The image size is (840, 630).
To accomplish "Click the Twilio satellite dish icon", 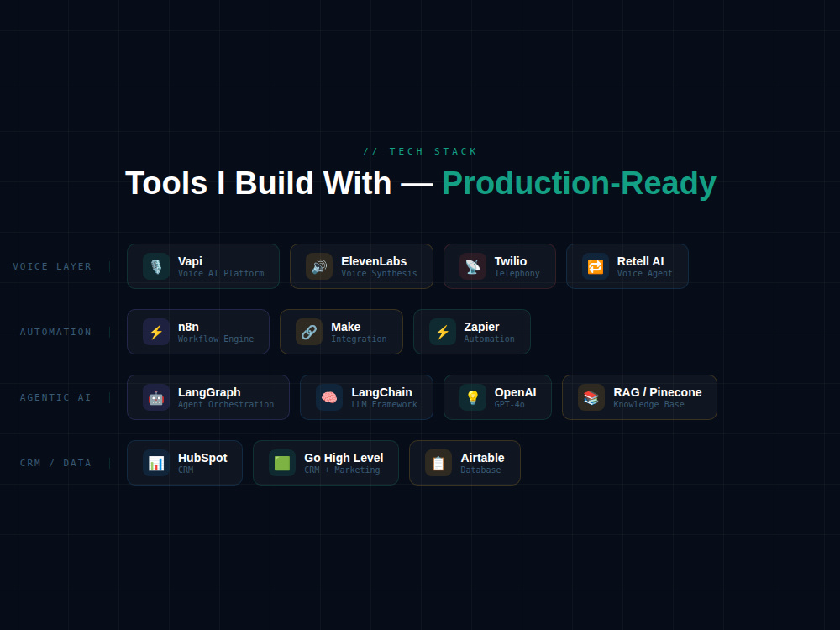I will coord(472,266).
